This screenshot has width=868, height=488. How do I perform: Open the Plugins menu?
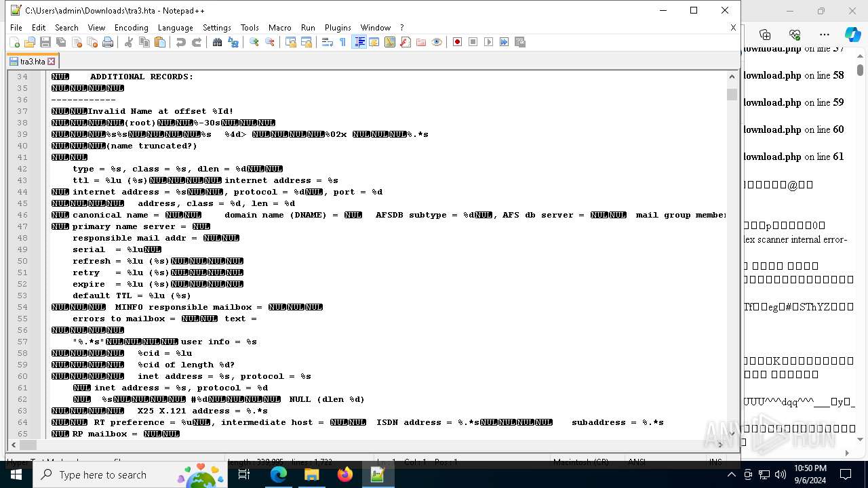pos(338,28)
